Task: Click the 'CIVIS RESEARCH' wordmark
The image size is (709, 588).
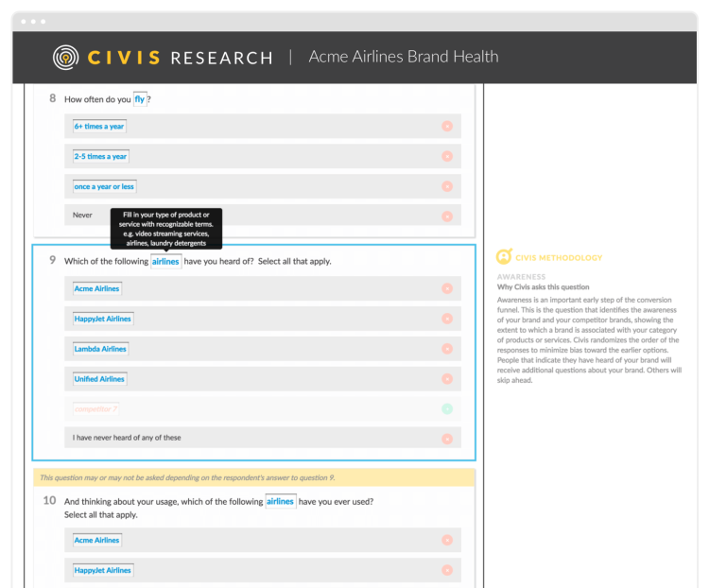Action: pyautogui.click(x=181, y=58)
